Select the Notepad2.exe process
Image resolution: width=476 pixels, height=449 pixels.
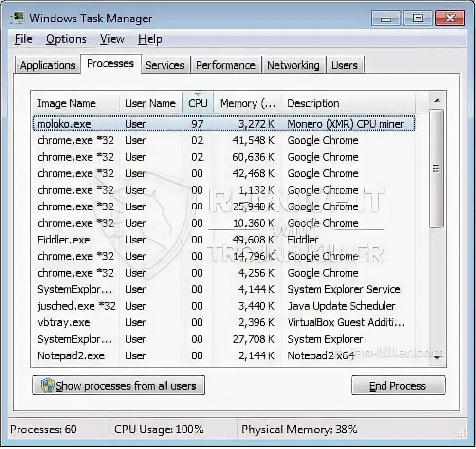coord(224,355)
